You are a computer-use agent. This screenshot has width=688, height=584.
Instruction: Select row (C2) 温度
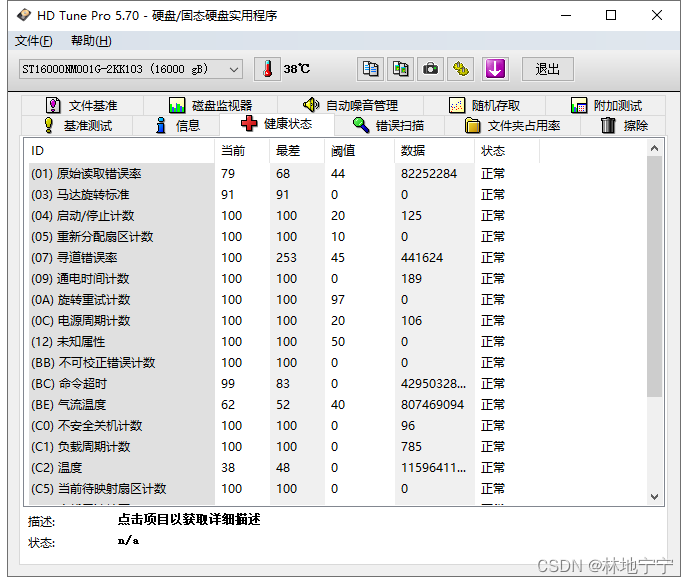coord(284,468)
